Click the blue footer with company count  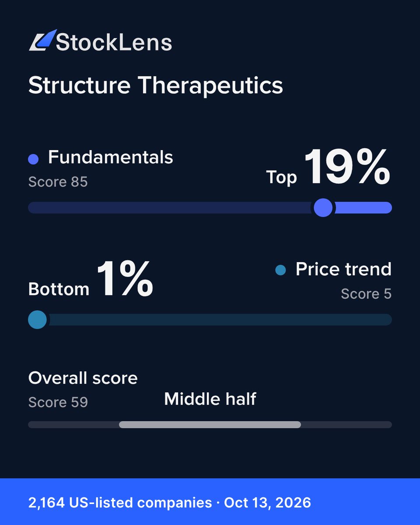[210, 502]
